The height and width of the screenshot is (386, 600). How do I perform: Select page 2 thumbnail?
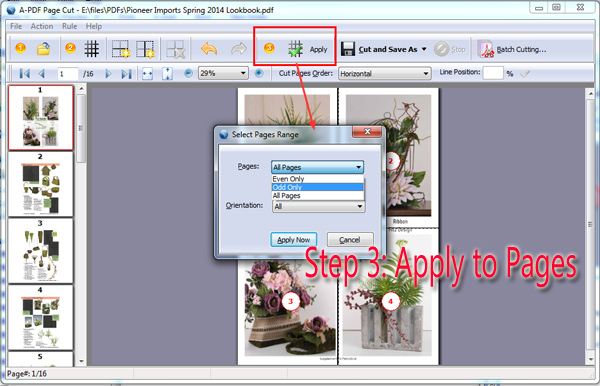[41, 184]
